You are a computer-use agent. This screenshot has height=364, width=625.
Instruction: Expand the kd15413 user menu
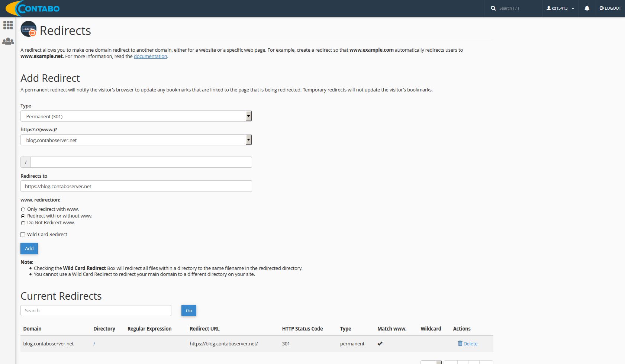(560, 8)
